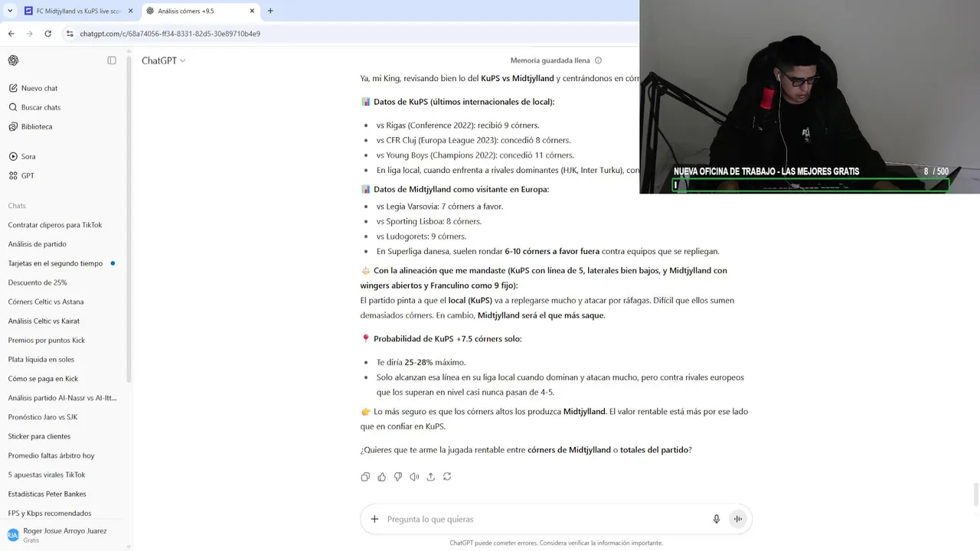Copy the response with copy icon

(365, 477)
